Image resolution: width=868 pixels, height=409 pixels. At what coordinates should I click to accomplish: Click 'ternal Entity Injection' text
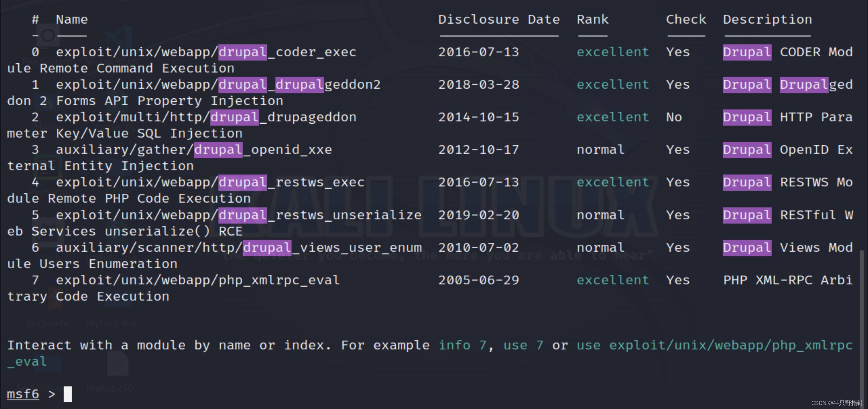pyautogui.click(x=100, y=166)
